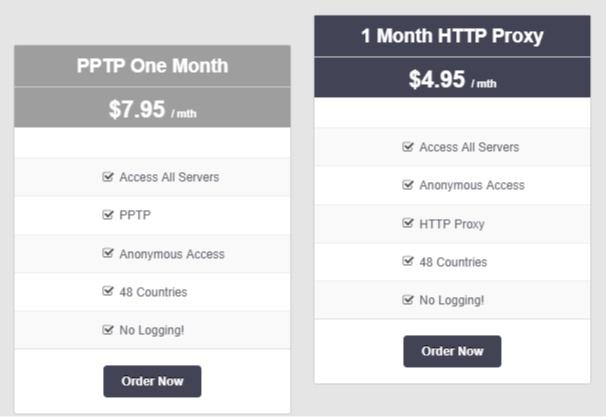Click the HTTP Proxy feature text
606x417 pixels.
pyautogui.click(x=452, y=224)
